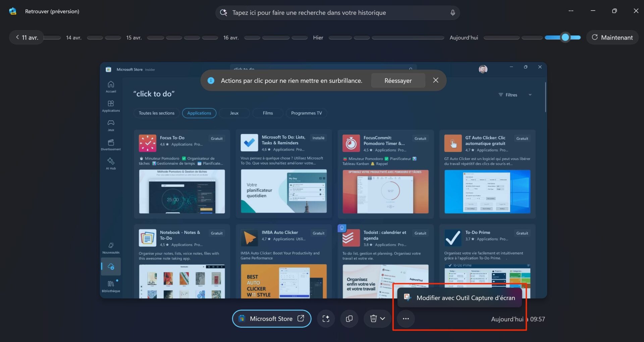Viewport: 644px width, 342px height.
Task: Click the trash delete icon
Action: (x=373, y=319)
